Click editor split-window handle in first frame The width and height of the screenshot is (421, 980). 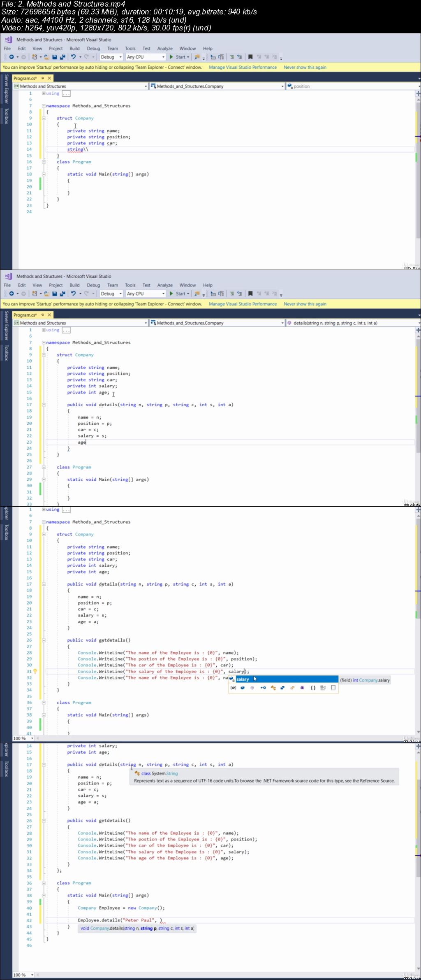coord(418,94)
